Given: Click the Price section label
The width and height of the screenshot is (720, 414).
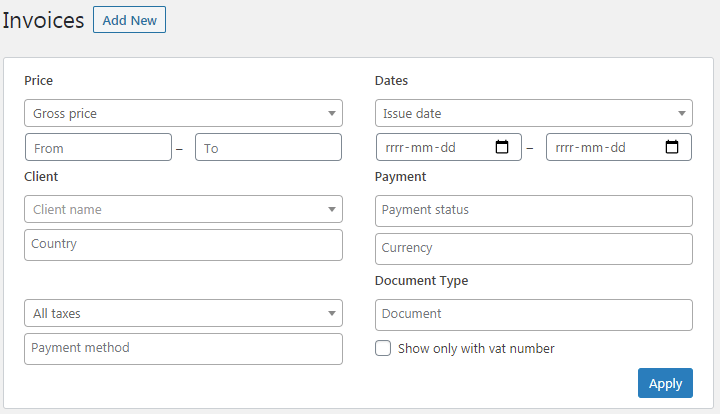Looking at the screenshot, I should pos(39,81).
